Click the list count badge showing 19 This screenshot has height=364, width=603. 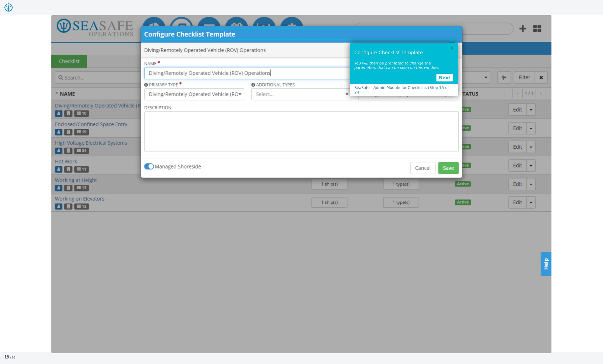(x=82, y=132)
